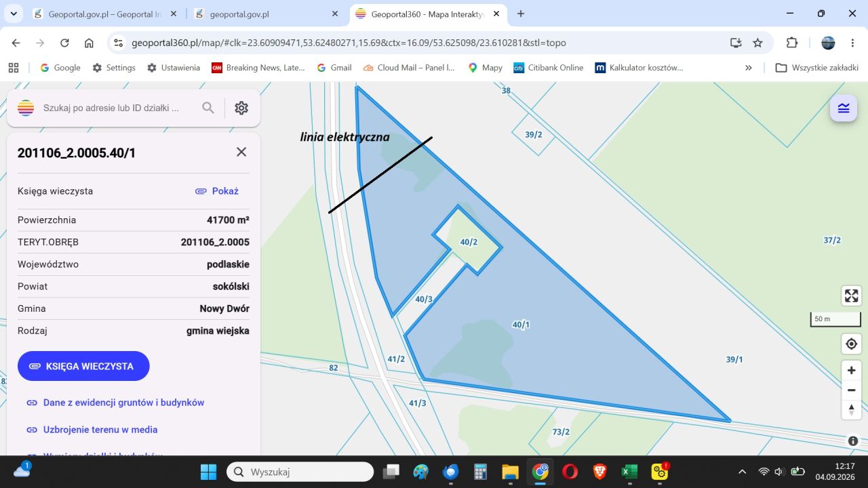Viewport: 868px width, 488px height.
Task: Select parcel label 39/2 on map
Action: coord(534,134)
